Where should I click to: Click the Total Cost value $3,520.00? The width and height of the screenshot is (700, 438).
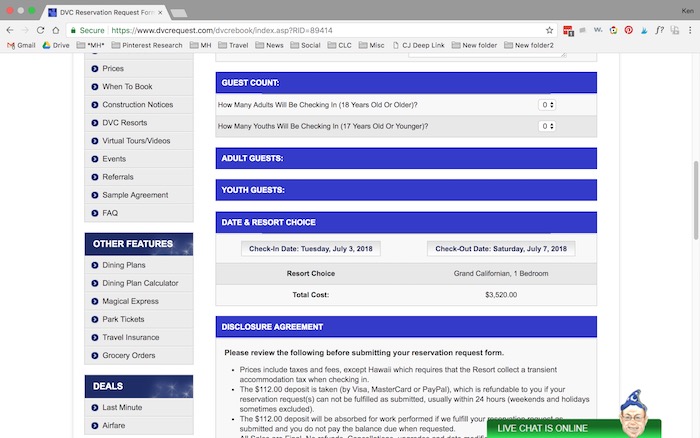point(501,295)
